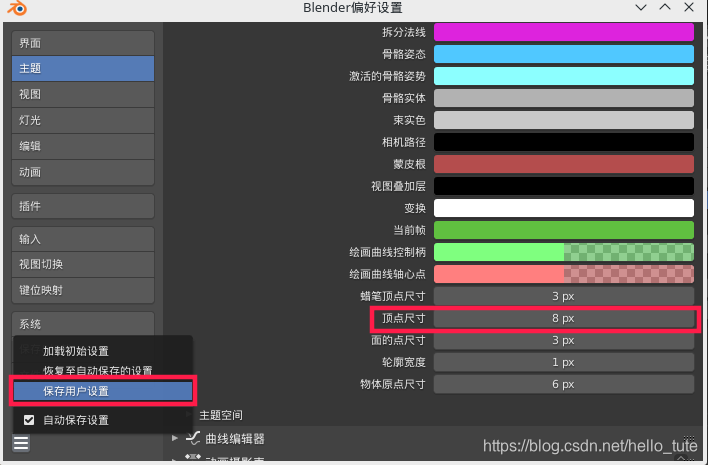Go to the 编辑 tab

coord(83,146)
